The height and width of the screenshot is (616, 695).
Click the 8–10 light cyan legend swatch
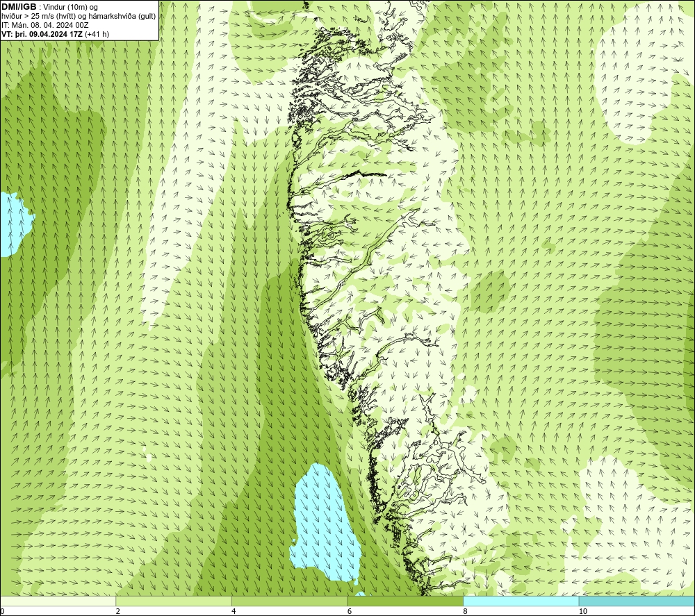(x=521, y=601)
